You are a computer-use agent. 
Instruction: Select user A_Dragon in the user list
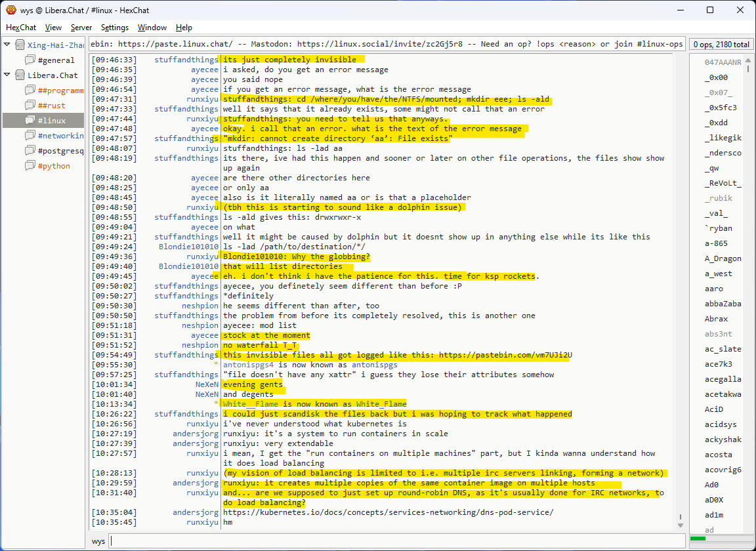point(723,258)
